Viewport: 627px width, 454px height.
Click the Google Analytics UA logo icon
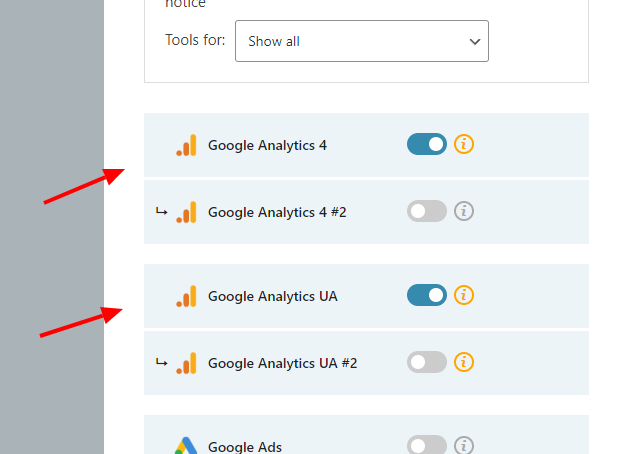click(x=187, y=296)
